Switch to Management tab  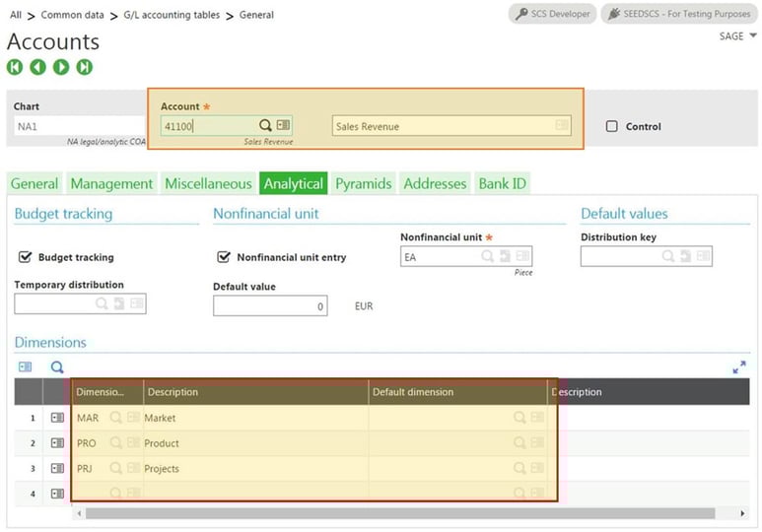[111, 183]
